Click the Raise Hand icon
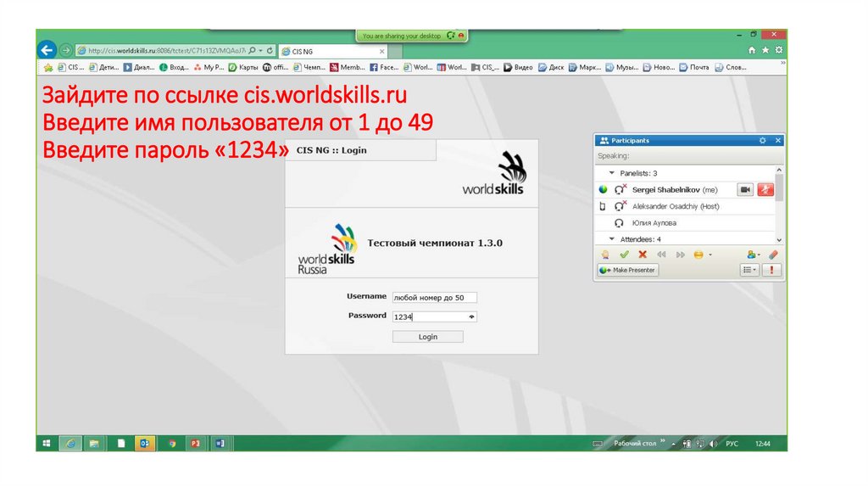 [x=605, y=255]
